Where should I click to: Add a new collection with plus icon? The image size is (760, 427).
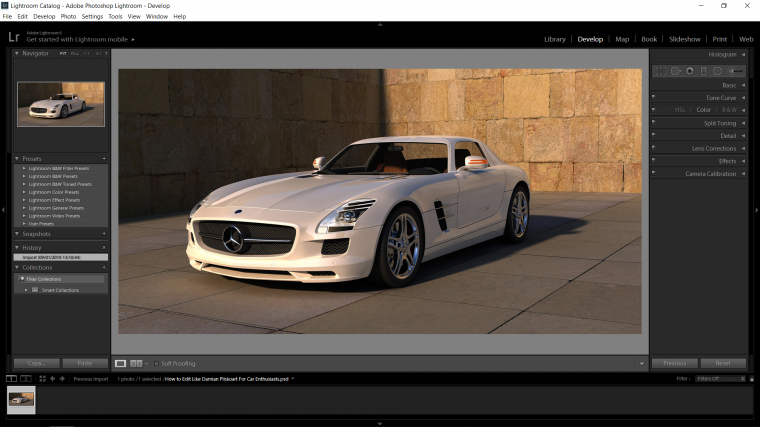coord(104,268)
